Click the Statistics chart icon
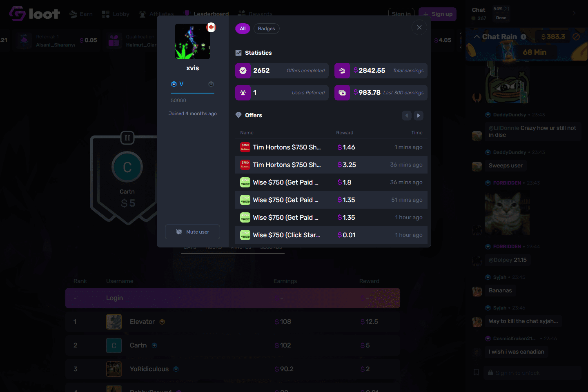This screenshot has width=588, height=392. [x=238, y=53]
